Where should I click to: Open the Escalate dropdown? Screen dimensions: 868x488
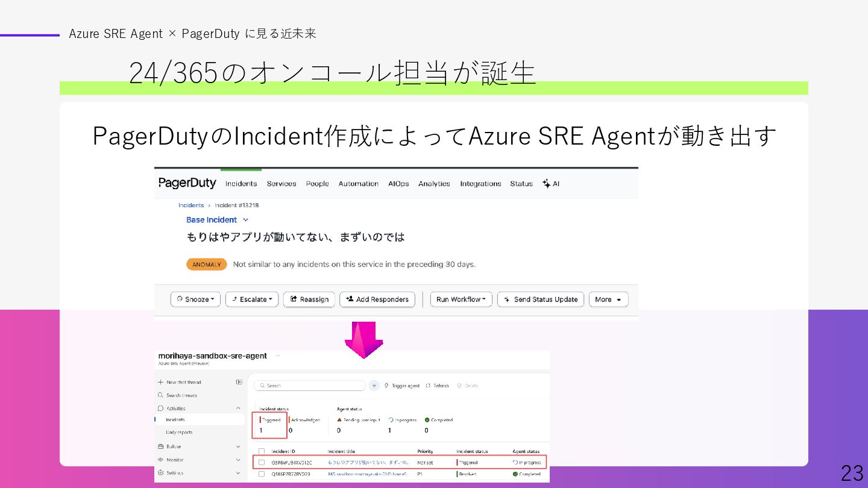252,299
